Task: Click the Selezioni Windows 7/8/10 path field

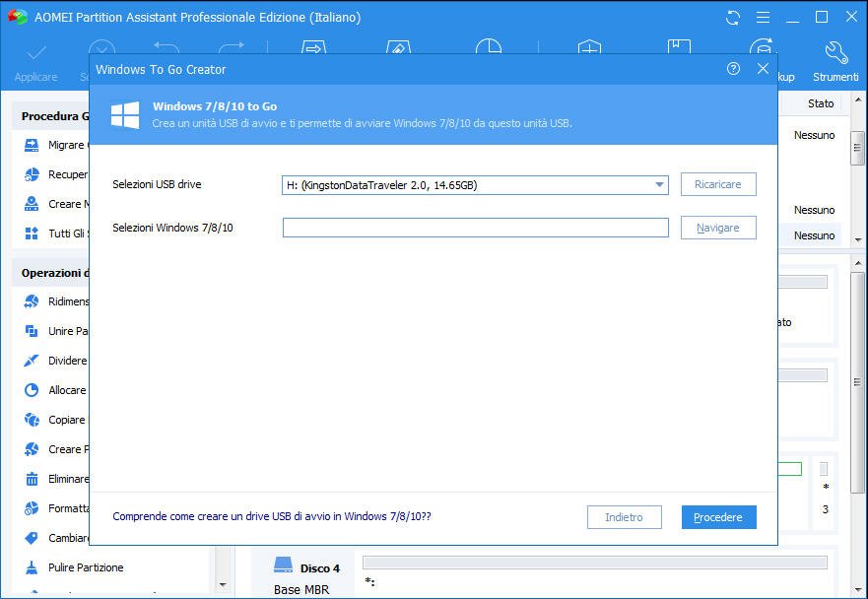Action: click(476, 228)
